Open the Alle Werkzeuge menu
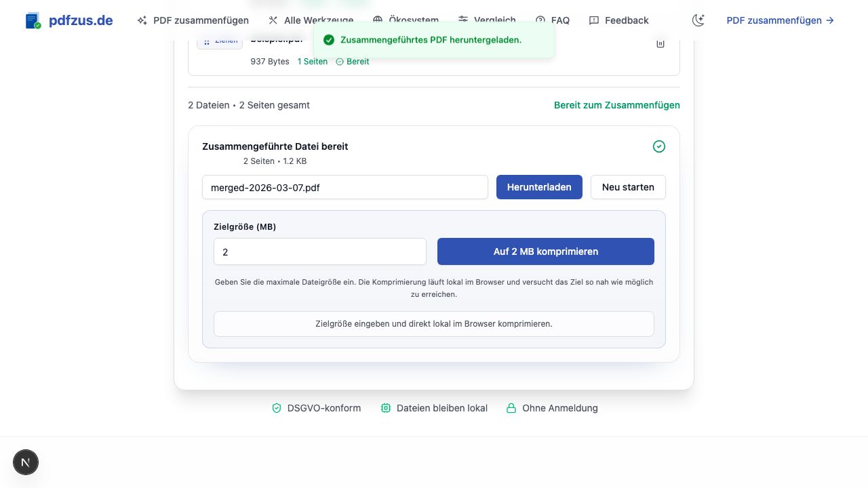 310,20
